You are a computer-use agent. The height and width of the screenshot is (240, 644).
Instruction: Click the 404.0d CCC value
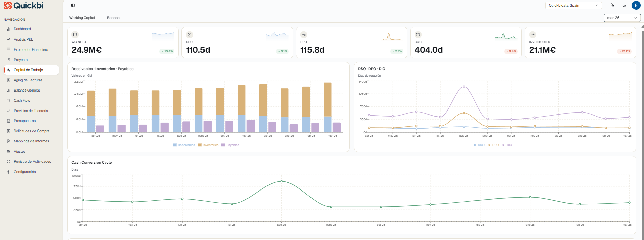[x=429, y=50]
